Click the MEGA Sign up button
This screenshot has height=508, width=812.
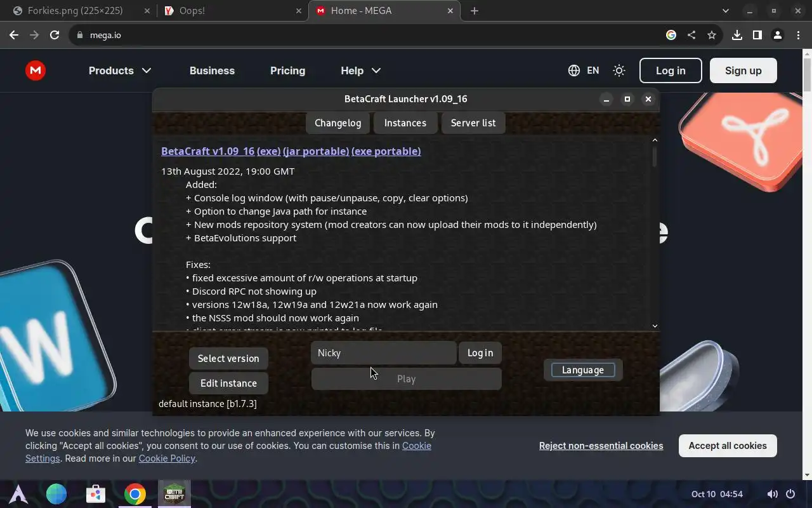[743, 70]
